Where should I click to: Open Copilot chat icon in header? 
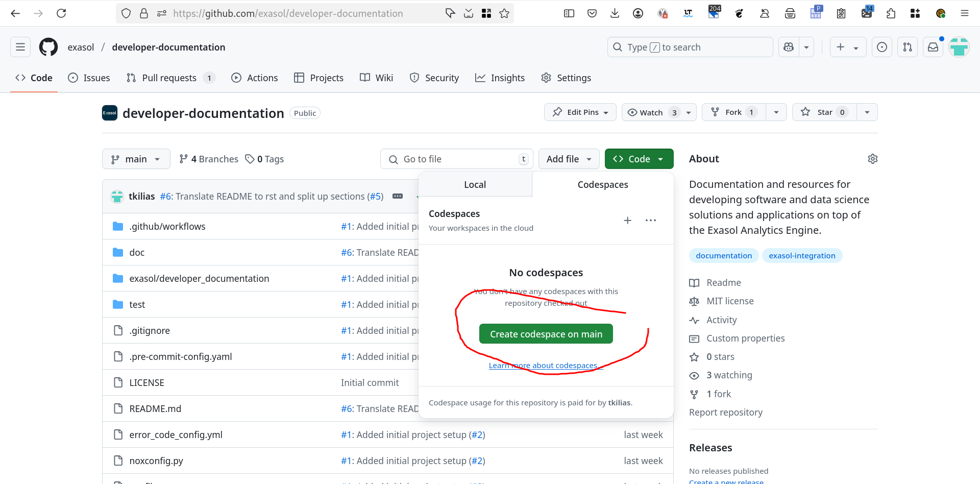pos(789,47)
